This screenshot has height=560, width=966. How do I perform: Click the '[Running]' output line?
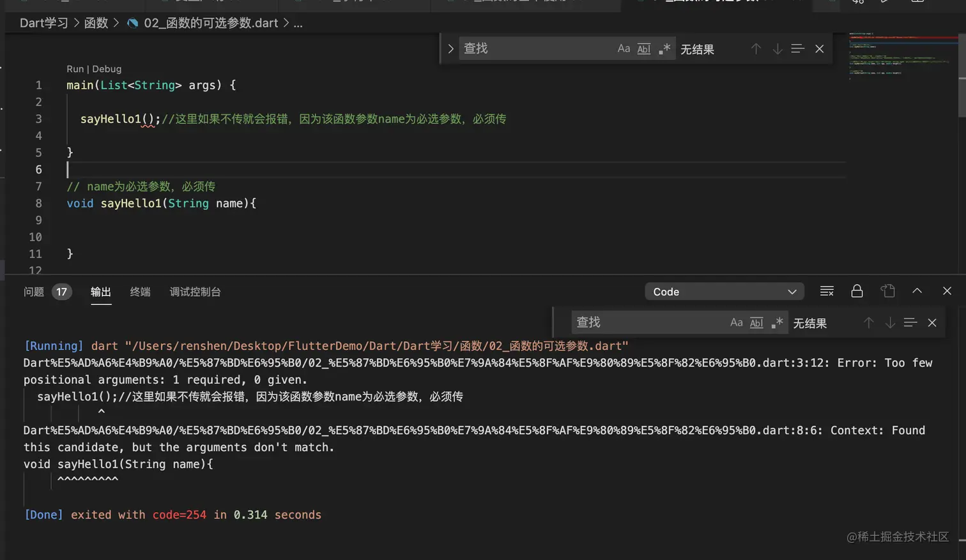click(x=326, y=345)
